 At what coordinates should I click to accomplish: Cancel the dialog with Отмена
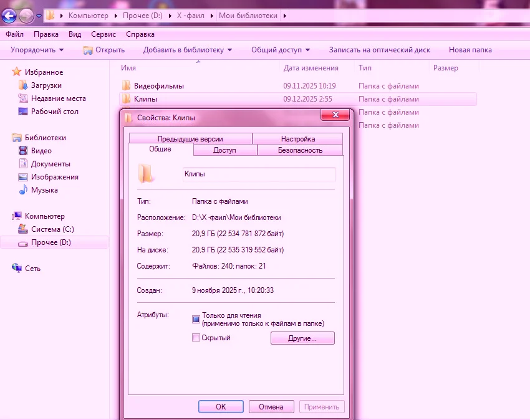(271, 406)
